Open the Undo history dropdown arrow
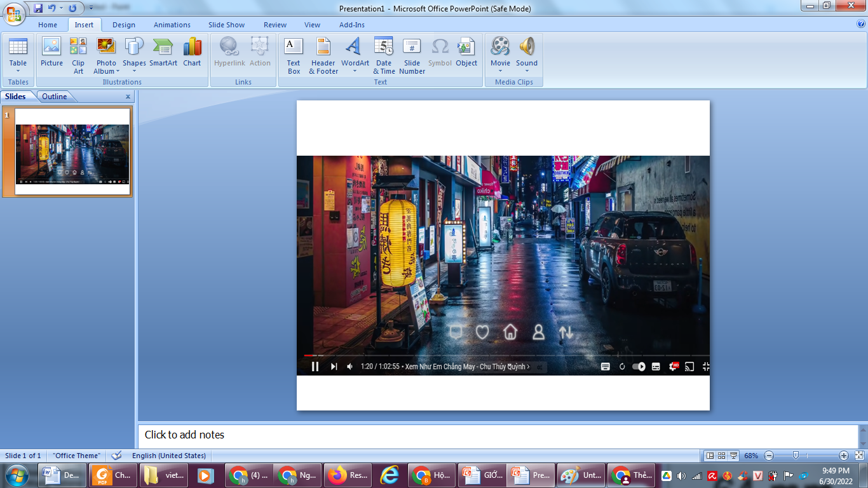 coord(61,8)
